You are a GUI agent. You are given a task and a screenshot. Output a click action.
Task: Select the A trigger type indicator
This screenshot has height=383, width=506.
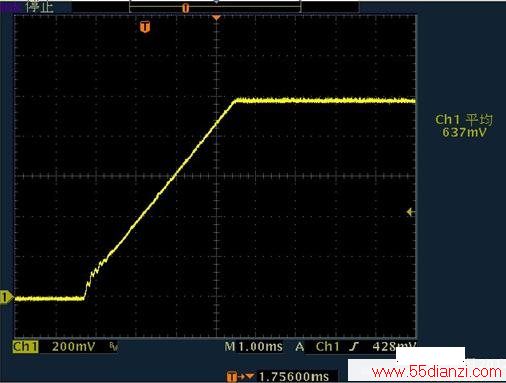click(300, 347)
